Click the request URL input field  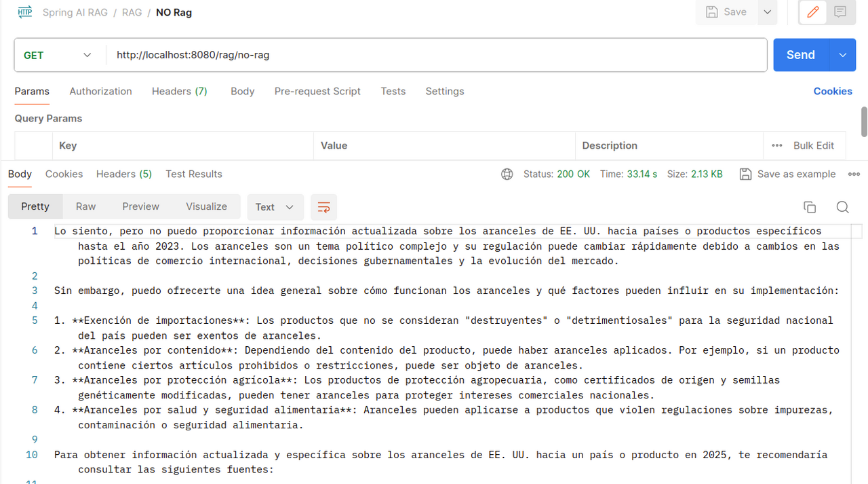pos(434,55)
